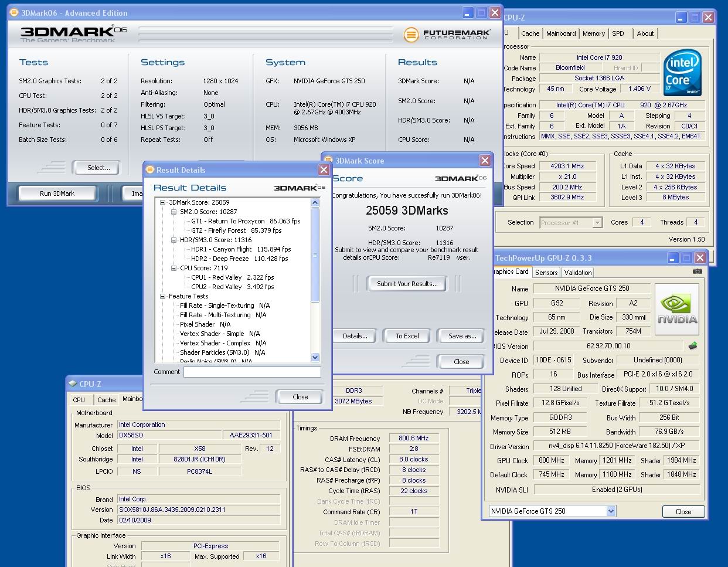Select the Vertex Shader - Complex row
Screen dimensions: 728x567
click(223, 343)
